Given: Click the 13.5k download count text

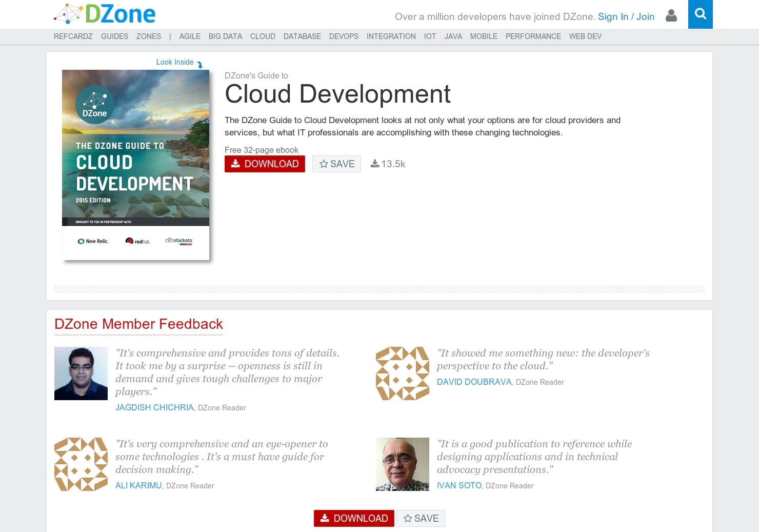Looking at the screenshot, I should pos(393,164).
